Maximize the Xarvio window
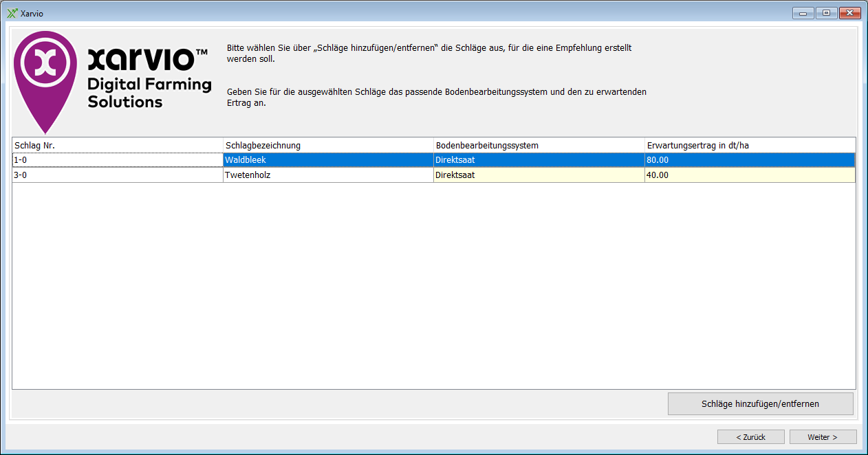 tap(826, 13)
